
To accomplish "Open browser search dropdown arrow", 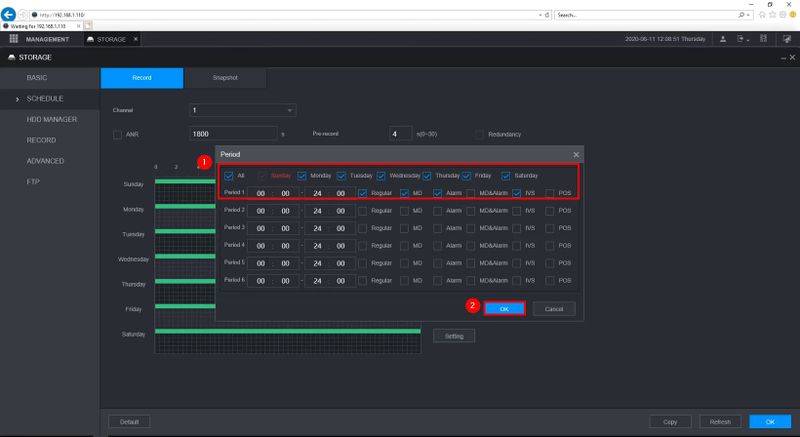I will click(749, 15).
